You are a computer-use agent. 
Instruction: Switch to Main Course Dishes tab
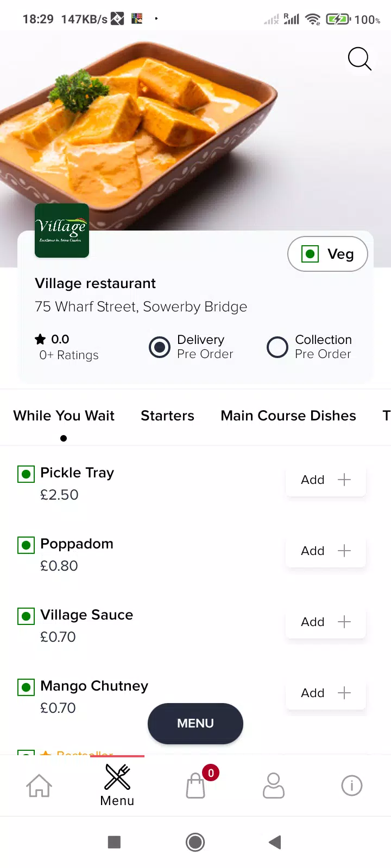click(288, 416)
